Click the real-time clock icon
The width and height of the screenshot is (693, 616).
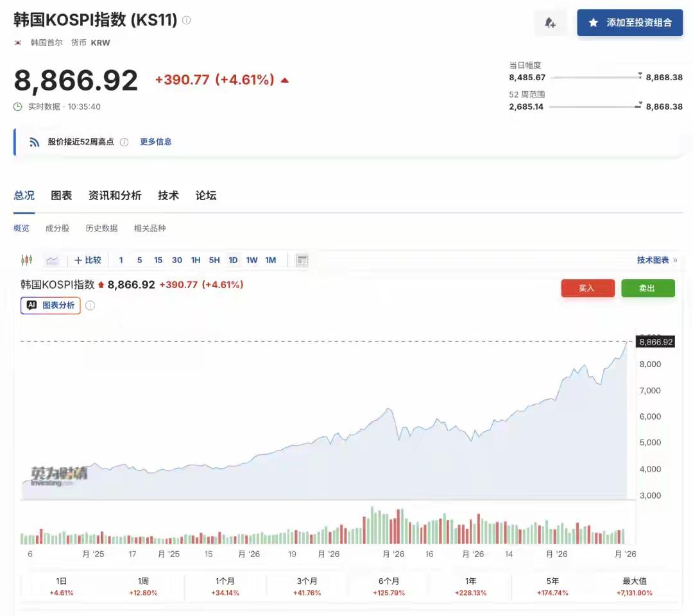pos(18,107)
